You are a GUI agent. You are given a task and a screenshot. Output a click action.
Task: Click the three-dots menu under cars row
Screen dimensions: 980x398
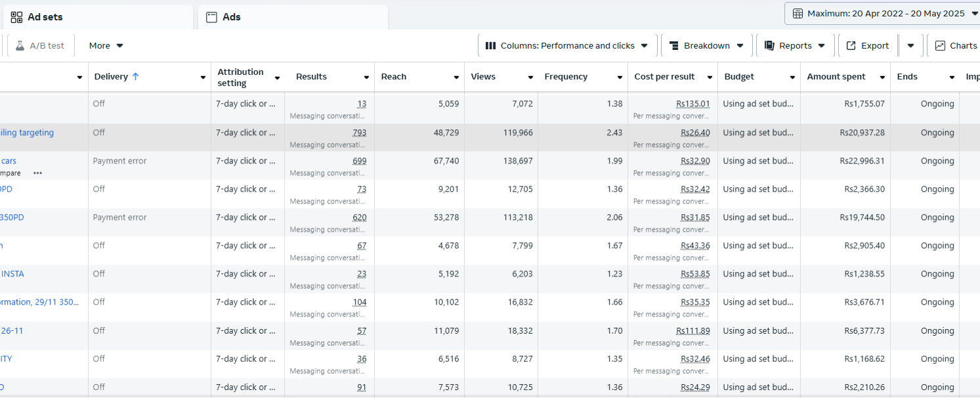click(37, 173)
